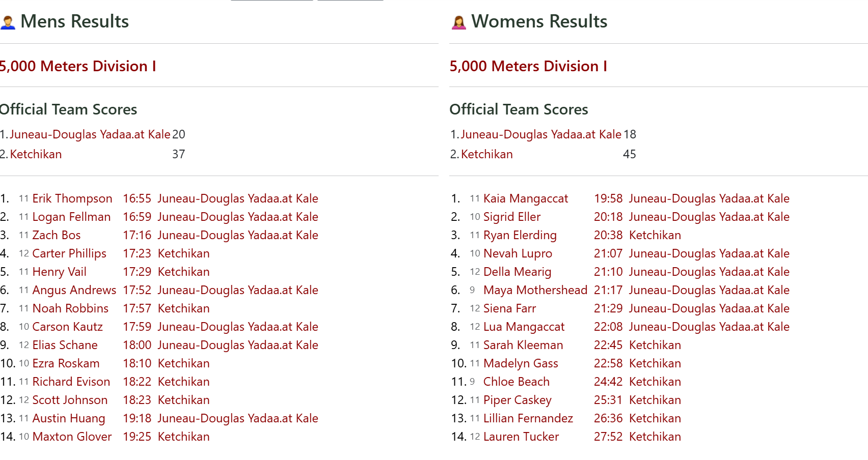Screen dimensions: 868x460
Task: Open Austin Huang's 19:18 result
Action: [137, 418]
